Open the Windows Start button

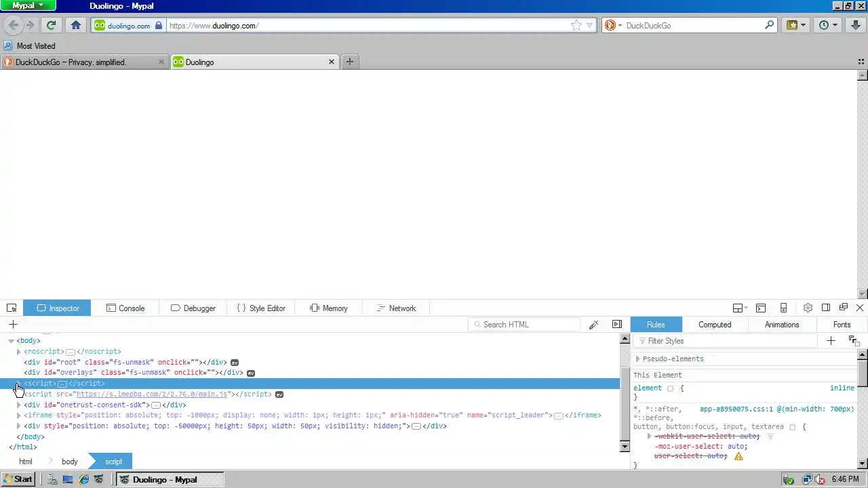18,479
